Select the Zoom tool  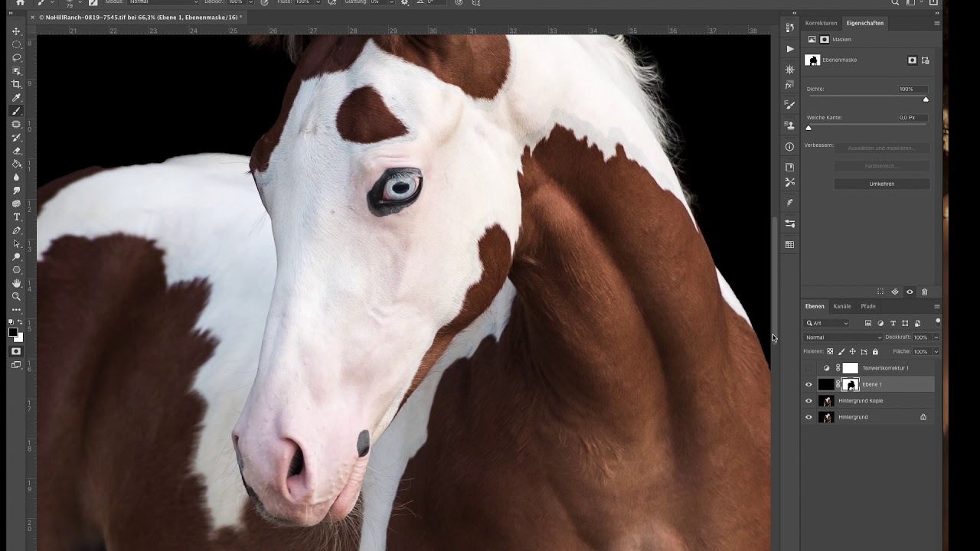[16, 297]
